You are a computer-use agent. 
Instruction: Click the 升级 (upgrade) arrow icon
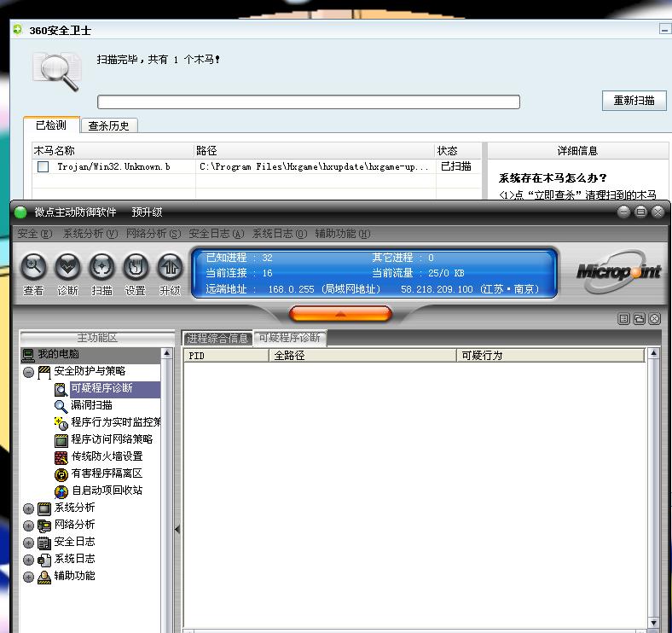(x=171, y=267)
